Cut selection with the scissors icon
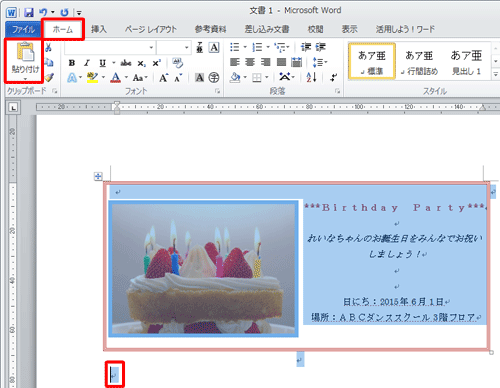This screenshot has width=500, height=388. [49, 48]
